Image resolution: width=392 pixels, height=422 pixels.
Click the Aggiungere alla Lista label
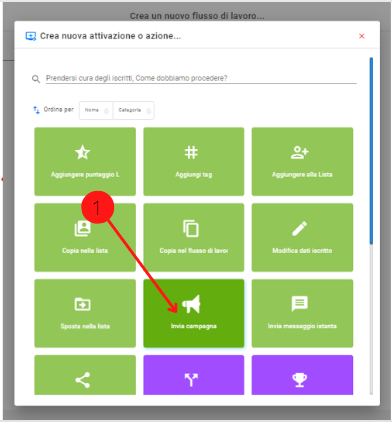[x=302, y=175]
